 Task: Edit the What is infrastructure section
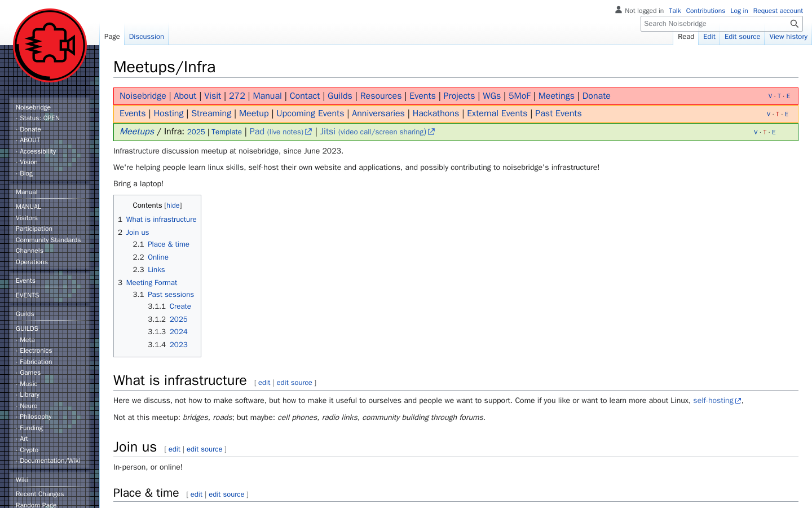point(264,383)
